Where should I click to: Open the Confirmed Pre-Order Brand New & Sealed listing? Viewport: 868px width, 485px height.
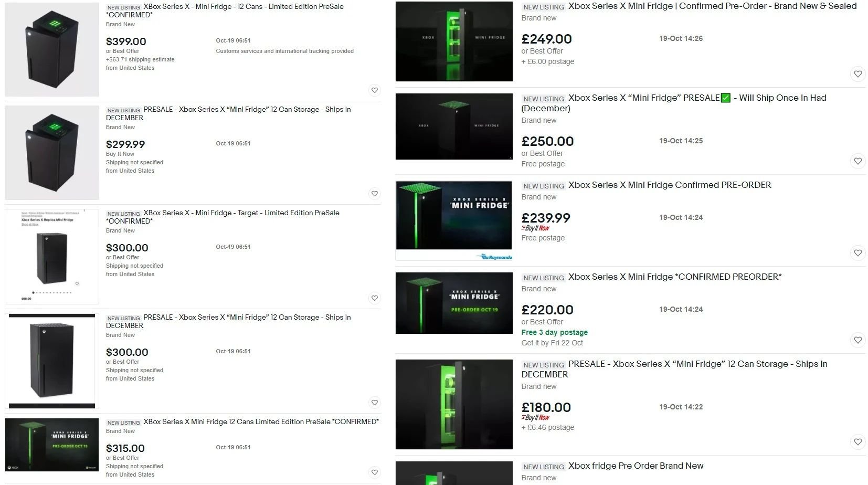[x=712, y=6]
